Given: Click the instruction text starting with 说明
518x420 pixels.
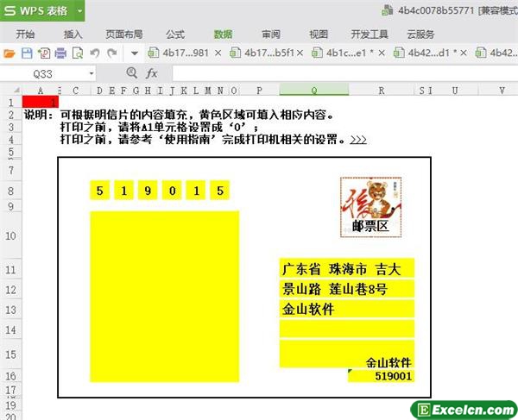Looking at the screenshot, I should click(180, 115).
